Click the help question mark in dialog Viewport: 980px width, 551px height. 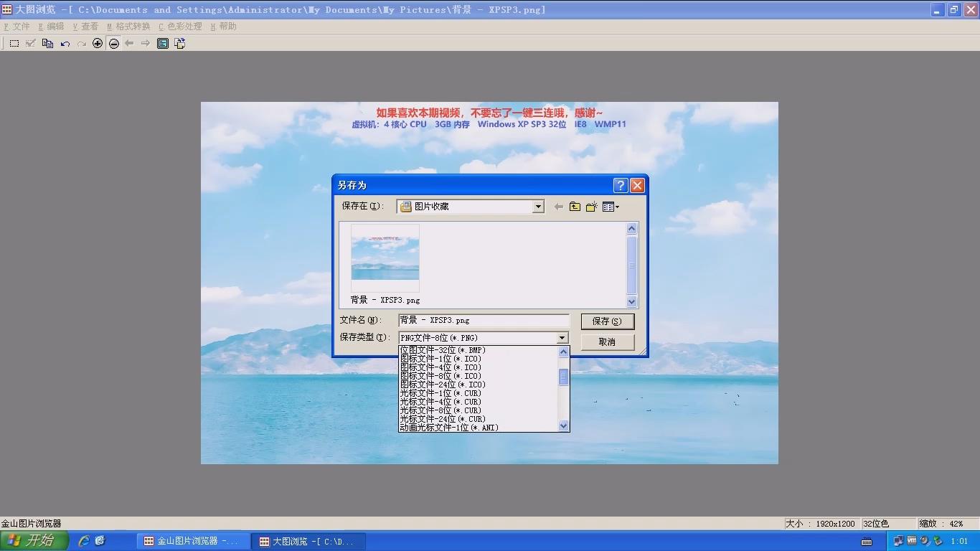[x=621, y=185]
